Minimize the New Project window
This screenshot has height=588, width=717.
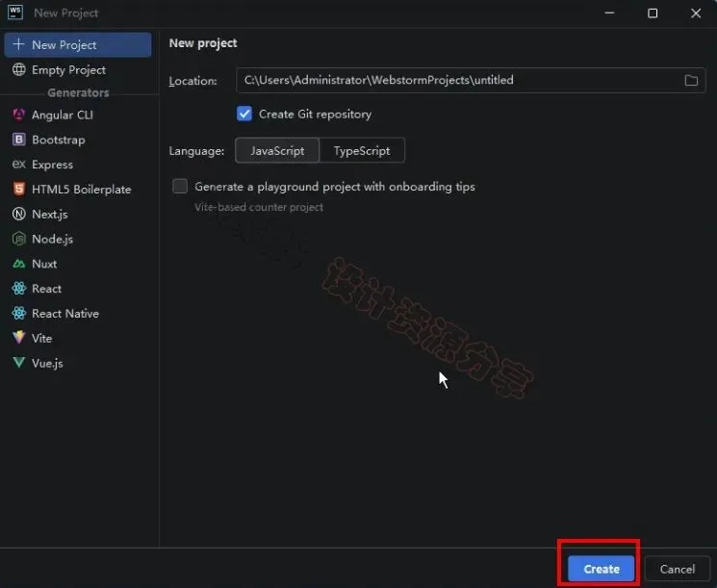coord(609,13)
